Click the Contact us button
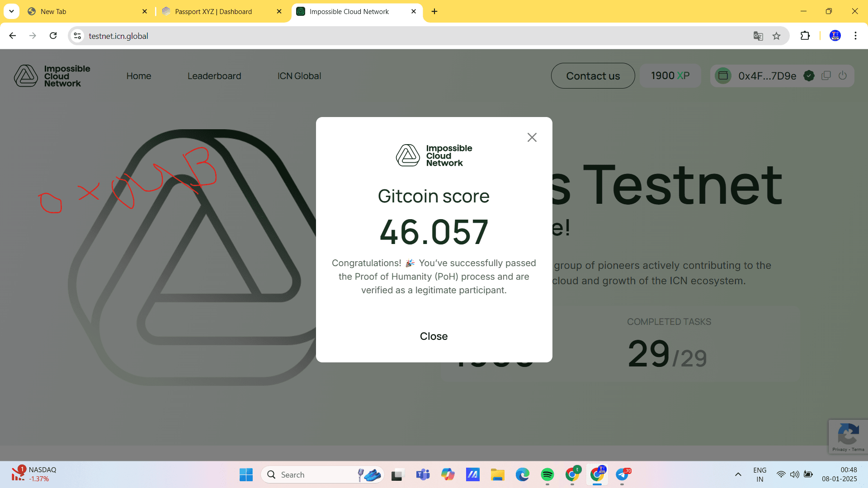 click(x=593, y=76)
